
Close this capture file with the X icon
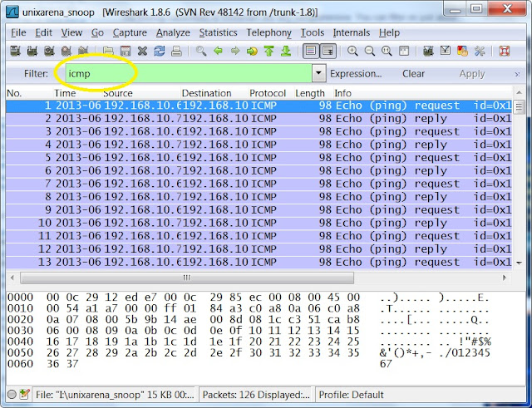142,52
